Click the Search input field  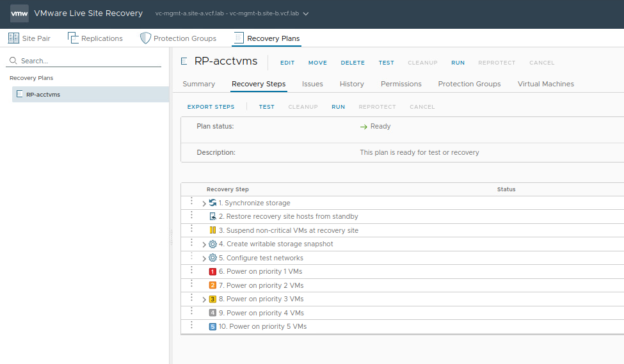coord(90,61)
